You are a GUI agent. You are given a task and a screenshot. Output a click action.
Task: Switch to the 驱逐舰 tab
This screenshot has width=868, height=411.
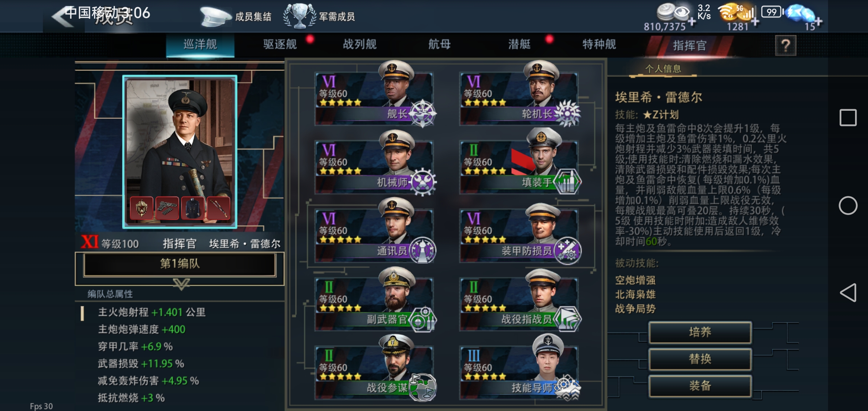(x=280, y=45)
